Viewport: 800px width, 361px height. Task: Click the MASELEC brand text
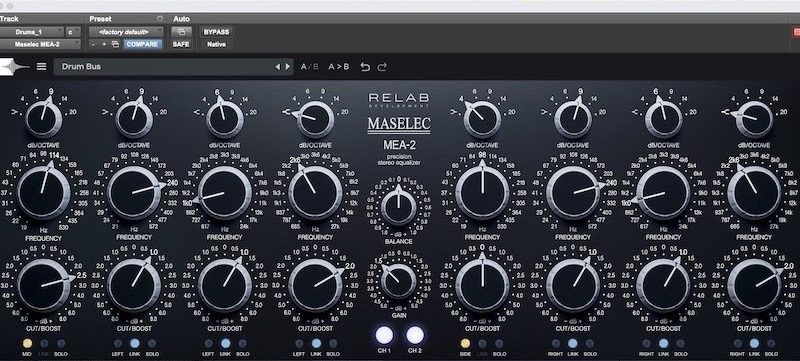[399, 124]
